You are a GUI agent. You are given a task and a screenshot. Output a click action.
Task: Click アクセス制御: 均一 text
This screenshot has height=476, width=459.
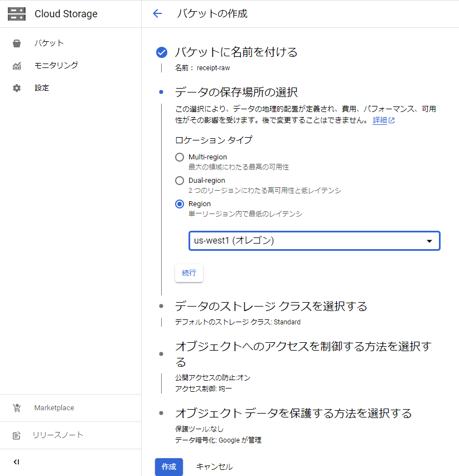tap(203, 389)
